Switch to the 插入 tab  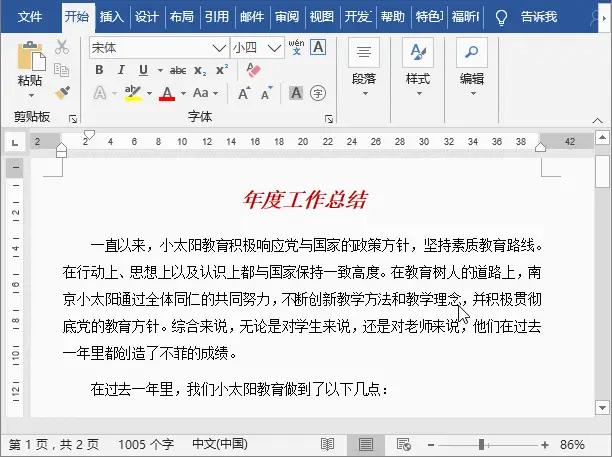(112, 17)
